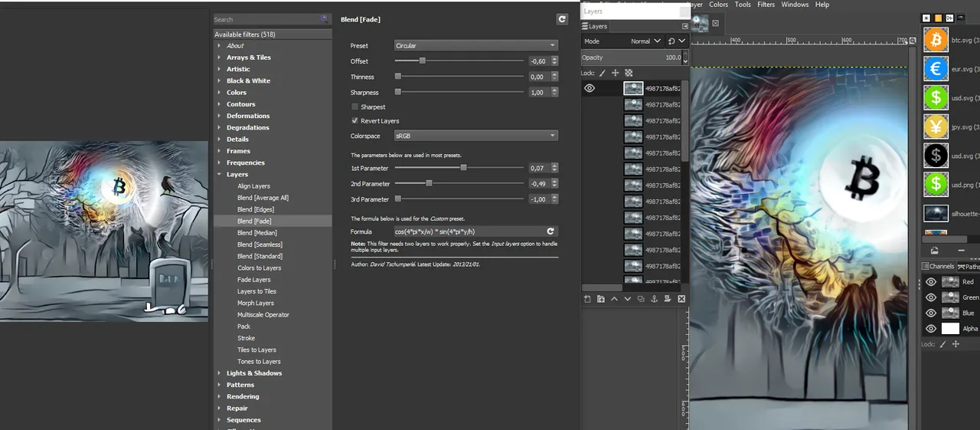This screenshot has width=980, height=430.
Task: Create a new layer group
Action: [601, 299]
